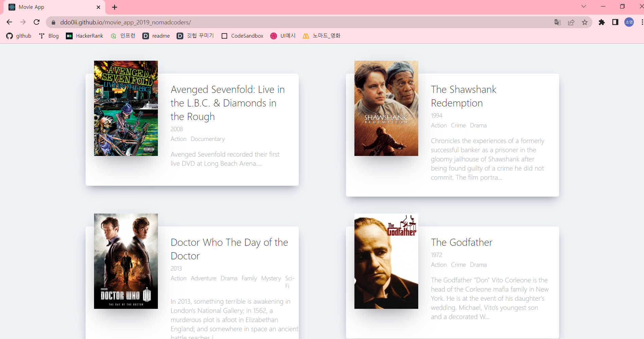
Task: Toggle the browser side panel icon
Action: (615, 22)
